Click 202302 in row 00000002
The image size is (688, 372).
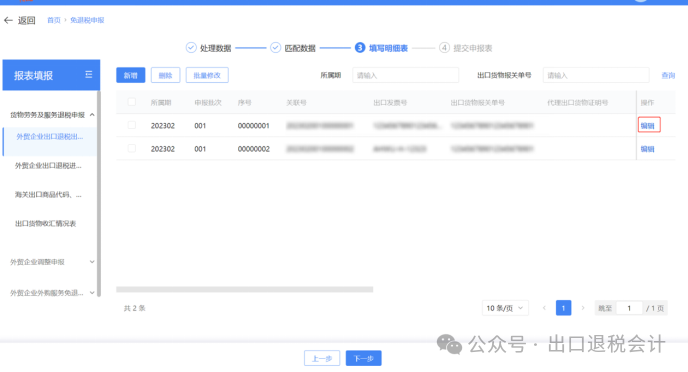click(x=163, y=149)
